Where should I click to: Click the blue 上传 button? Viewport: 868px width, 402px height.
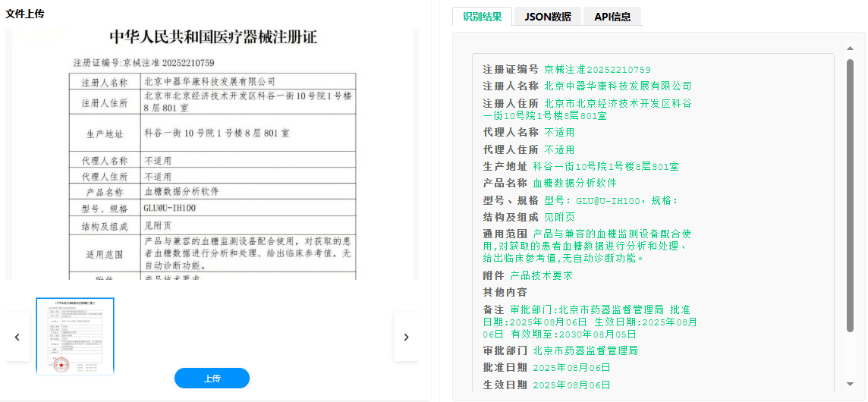(x=212, y=378)
